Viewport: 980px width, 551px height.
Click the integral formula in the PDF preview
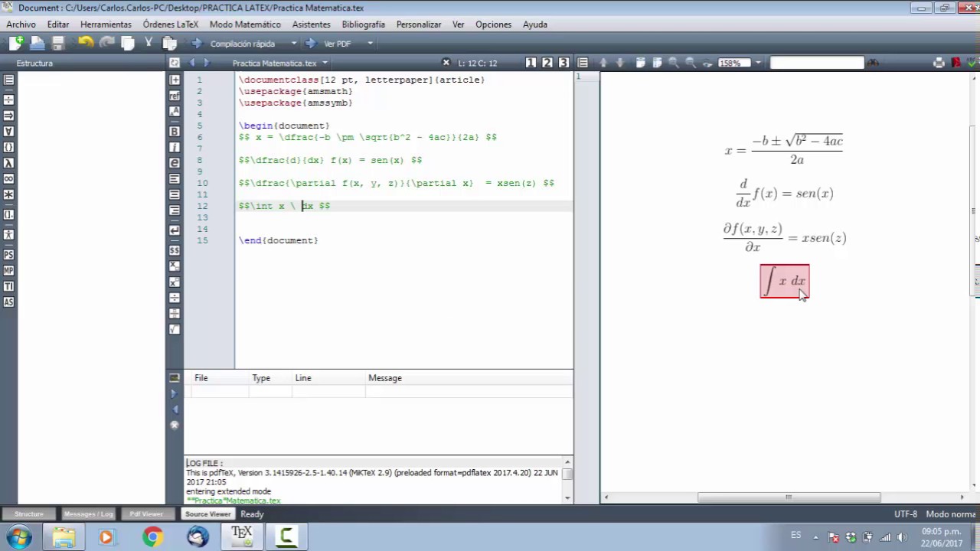(785, 281)
